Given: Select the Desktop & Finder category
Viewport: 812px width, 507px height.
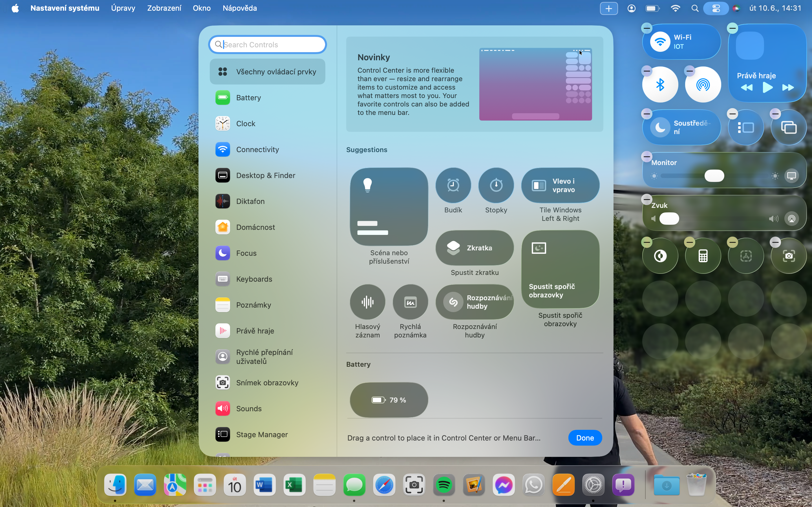Looking at the screenshot, I should point(265,175).
